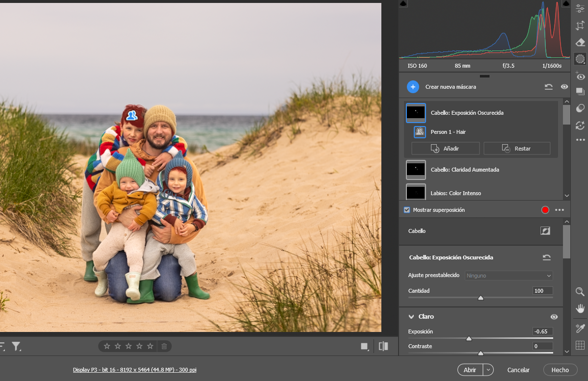Open the Ajuste preestablecido dropdown
The height and width of the screenshot is (381, 588).
click(508, 276)
